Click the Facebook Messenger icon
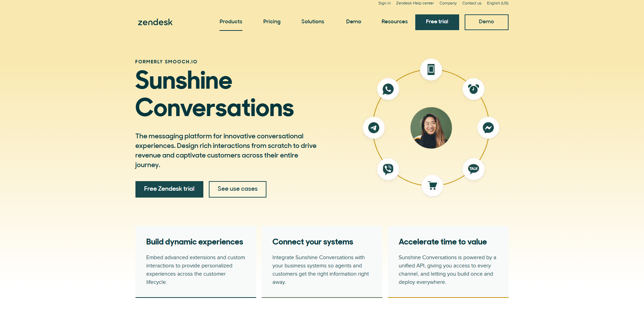The width and height of the screenshot is (644, 315). [x=488, y=128]
